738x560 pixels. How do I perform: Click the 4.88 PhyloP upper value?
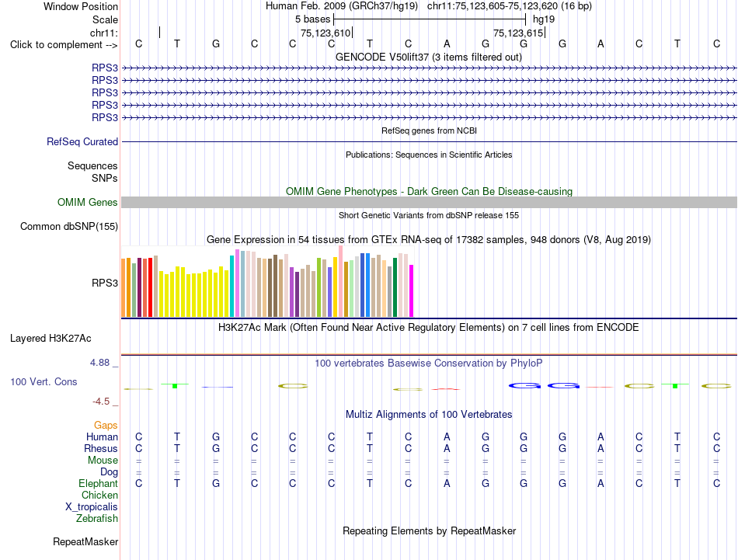[x=99, y=363]
